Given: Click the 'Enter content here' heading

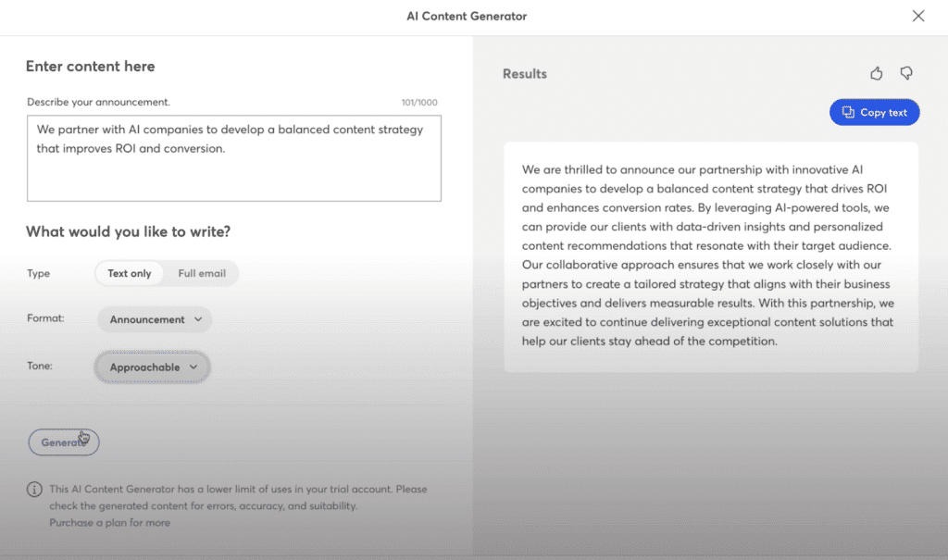Looking at the screenshot, I should 90,66.
